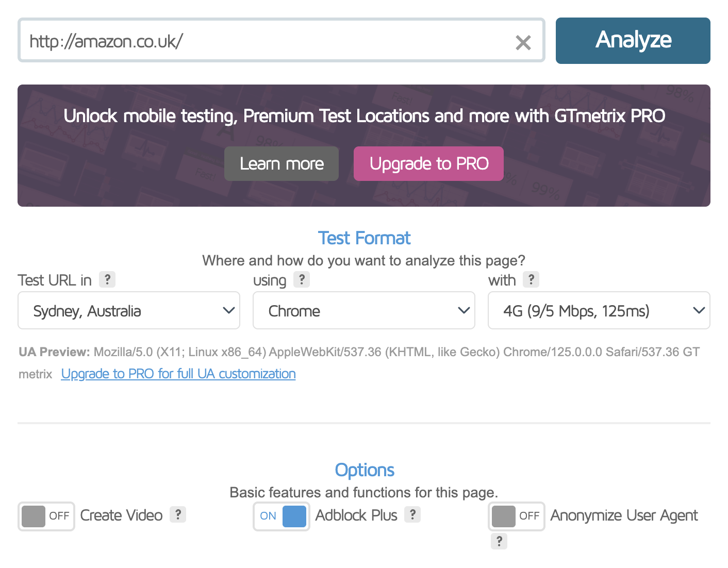The height and width of the screenshot is (568, 728).
Task: Follow Upgrade to PRO for full UA customization link
Action: [178, 374]
